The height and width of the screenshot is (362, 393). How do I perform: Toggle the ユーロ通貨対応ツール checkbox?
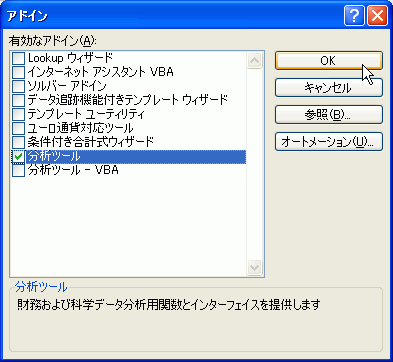(19, 128)
